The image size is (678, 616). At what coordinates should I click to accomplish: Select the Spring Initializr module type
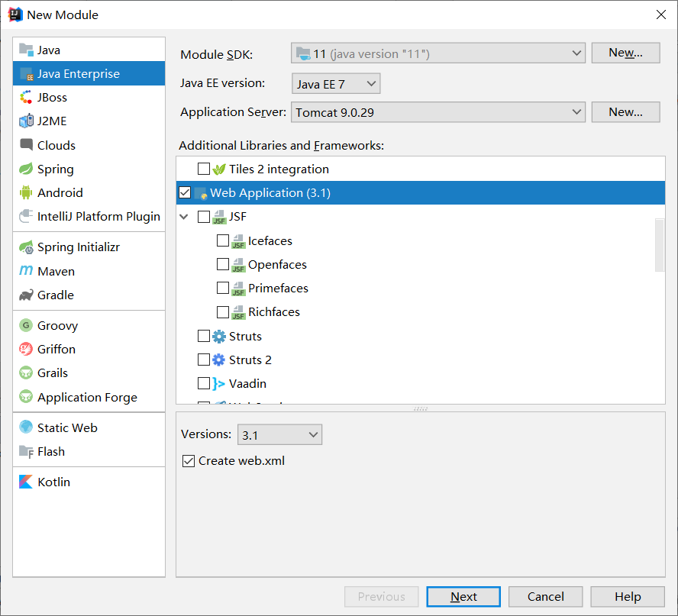[x=89, y=247]
